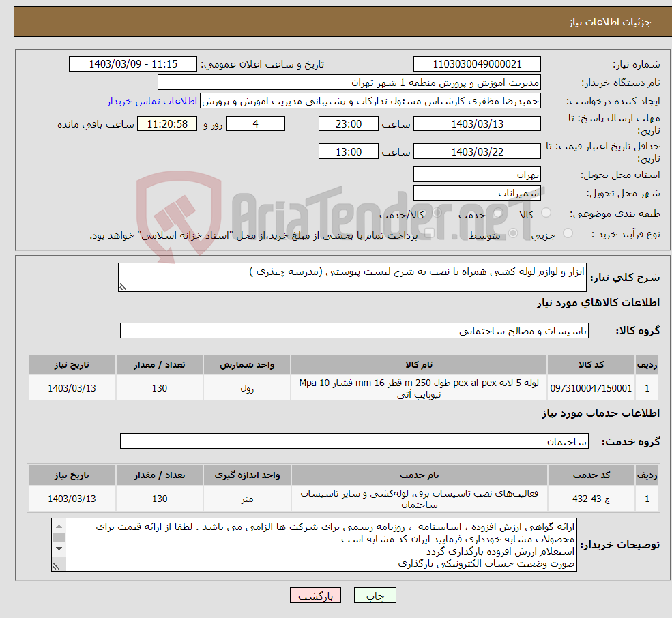Select the کالا radio button
The image size is (672, 618).
546,213
